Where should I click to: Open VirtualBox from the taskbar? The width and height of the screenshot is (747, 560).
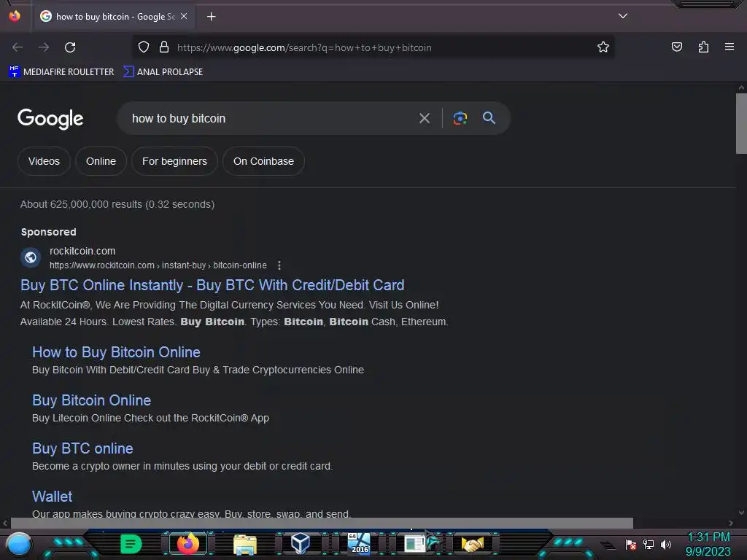tap(301, 543)
